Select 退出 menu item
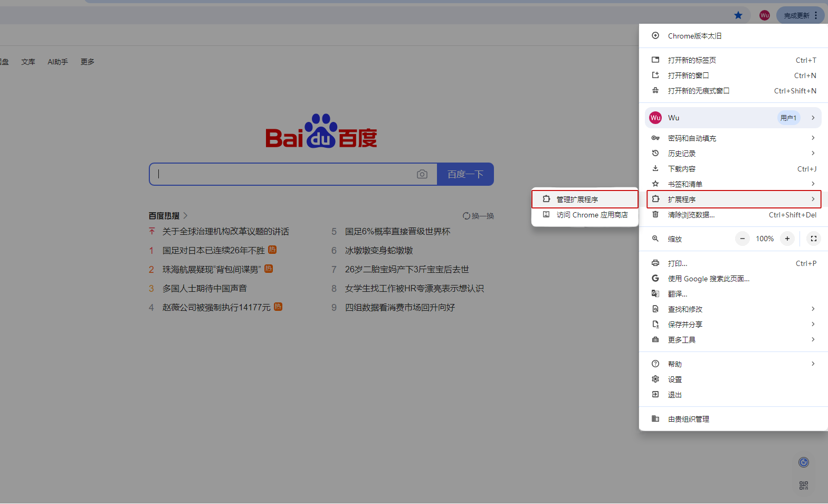This screenshot has width=828, height=504. click(734, 395)
